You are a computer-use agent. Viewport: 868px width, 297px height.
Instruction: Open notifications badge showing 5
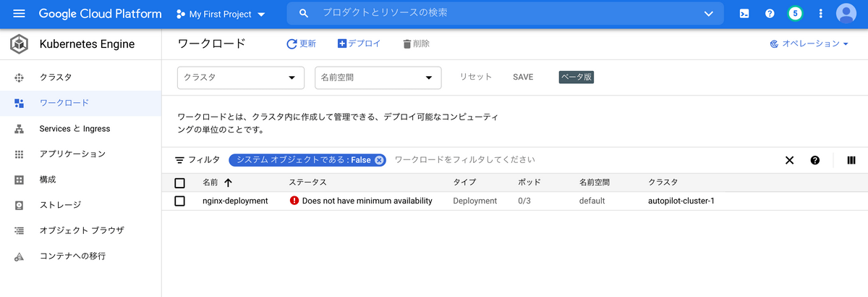tap(795, 14)
